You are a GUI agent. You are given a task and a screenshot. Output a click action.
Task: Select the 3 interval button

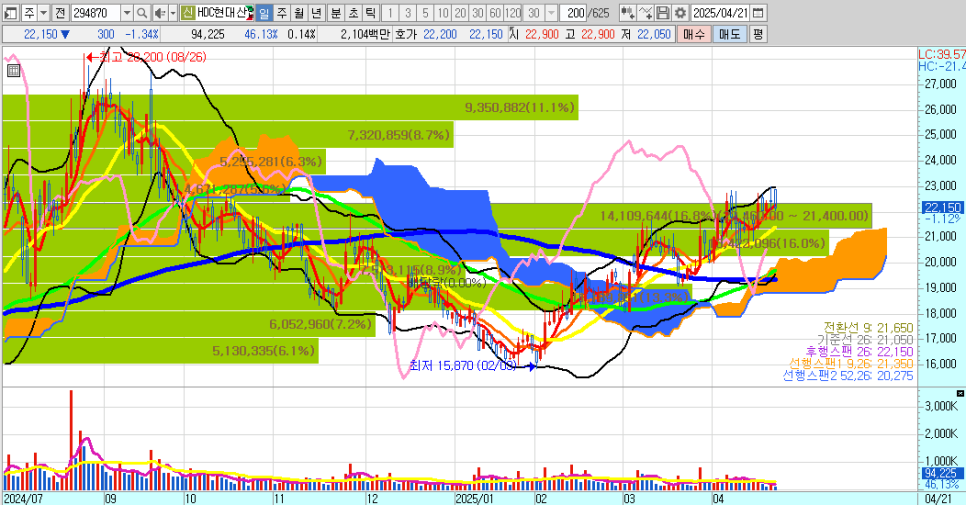[407, 12]
